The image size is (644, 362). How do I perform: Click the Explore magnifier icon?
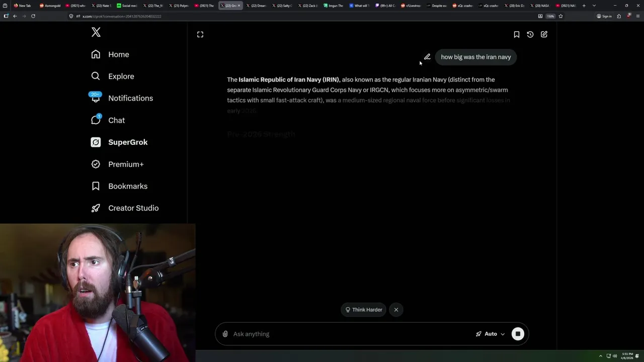pyautogui.click(x=96, y=76)
